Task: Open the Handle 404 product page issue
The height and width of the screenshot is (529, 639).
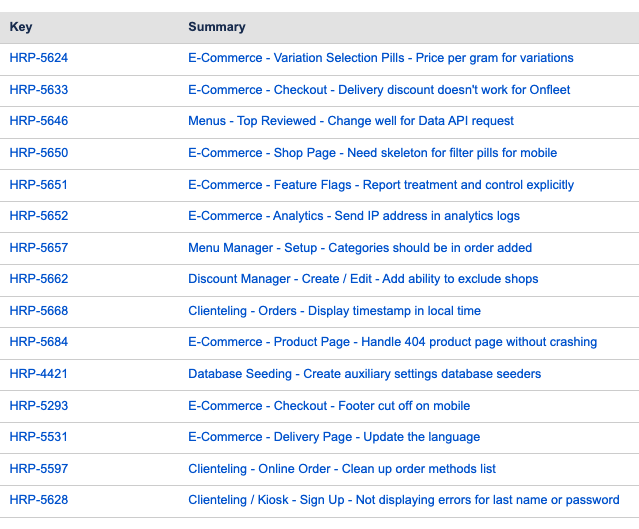Action: pos(392,342)
